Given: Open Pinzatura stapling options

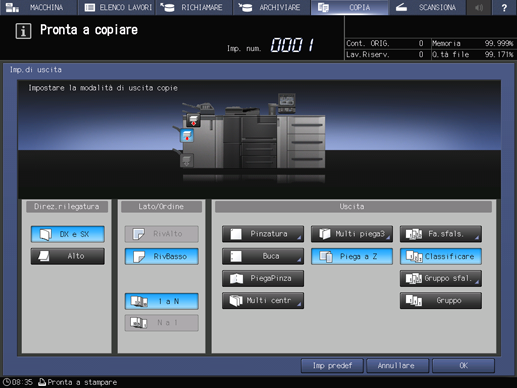Looking at the screenshot, I should tap(263, 234).
